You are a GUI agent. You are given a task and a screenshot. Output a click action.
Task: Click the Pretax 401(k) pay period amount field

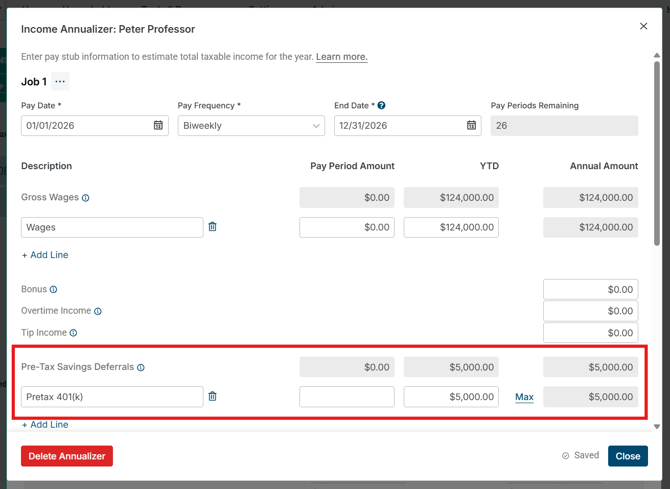point(346,397)
